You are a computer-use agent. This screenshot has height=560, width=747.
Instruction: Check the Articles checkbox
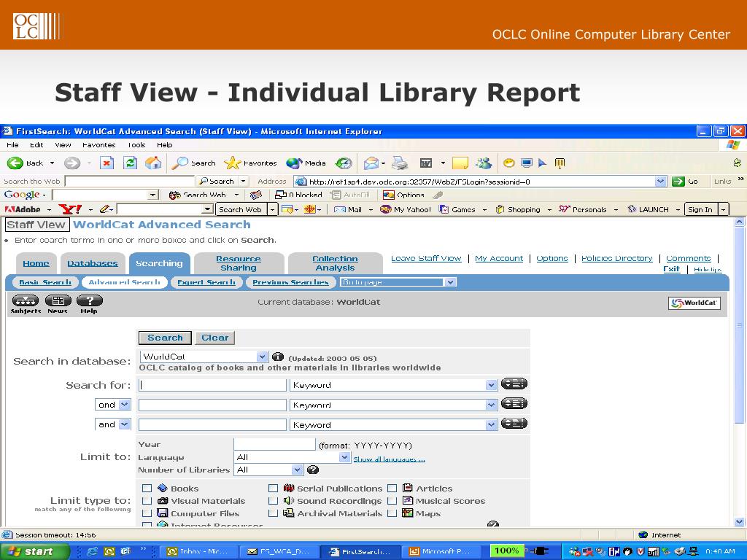tap(392, 488)
